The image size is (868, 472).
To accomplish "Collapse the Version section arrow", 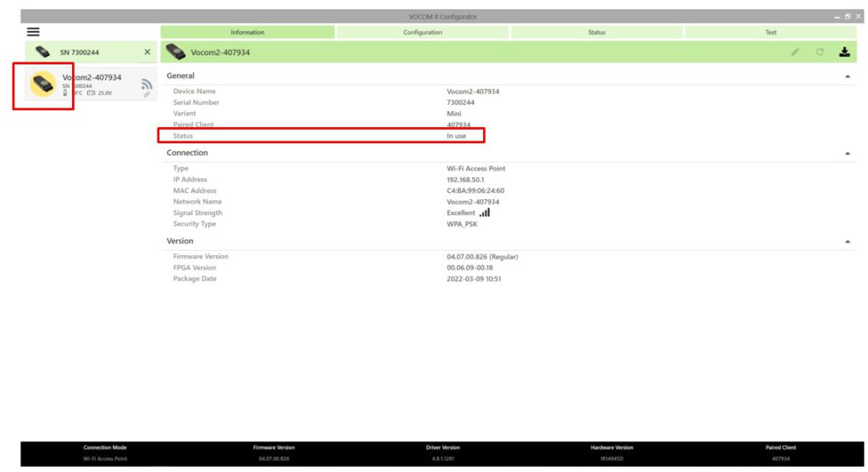I will pyautogui.click(x=848, y=242).
